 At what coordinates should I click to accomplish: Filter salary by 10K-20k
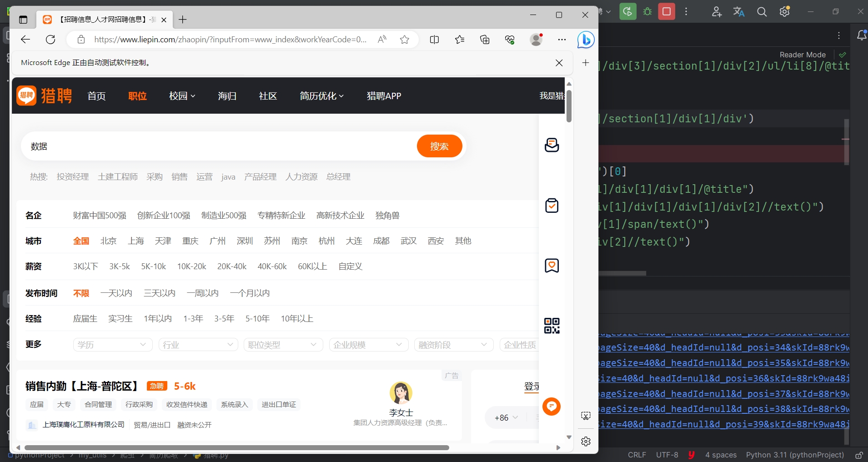[x=191, y=266]
